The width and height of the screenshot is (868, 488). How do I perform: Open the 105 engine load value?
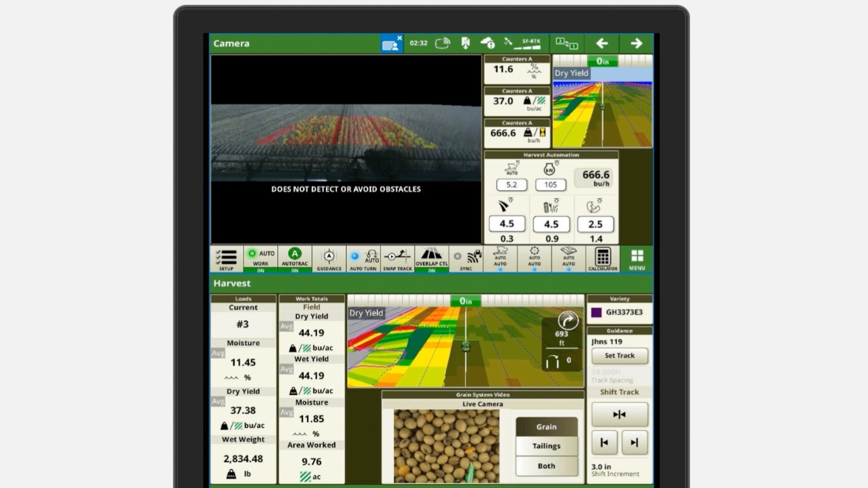pos(551,185)
